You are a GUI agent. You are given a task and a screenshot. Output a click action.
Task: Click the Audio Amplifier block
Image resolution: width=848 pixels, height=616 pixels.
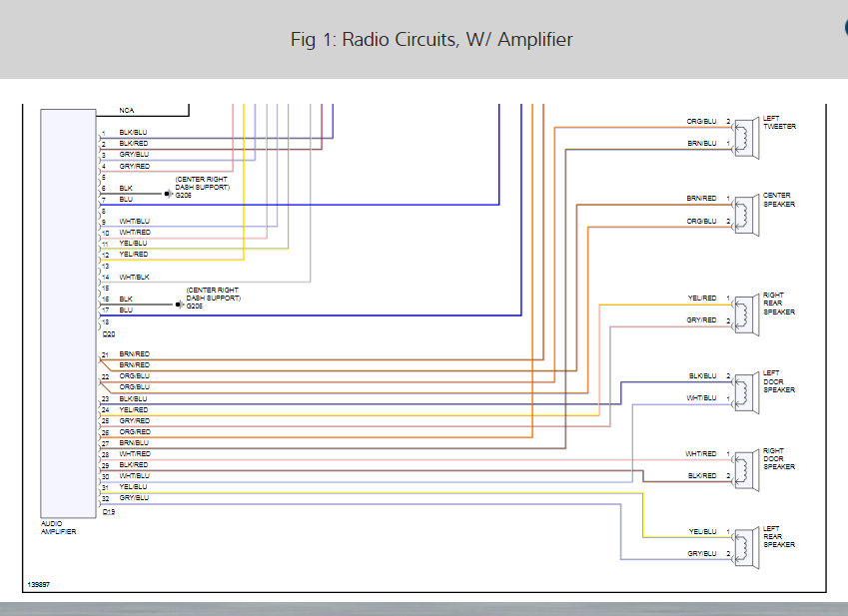coord(68,313)
